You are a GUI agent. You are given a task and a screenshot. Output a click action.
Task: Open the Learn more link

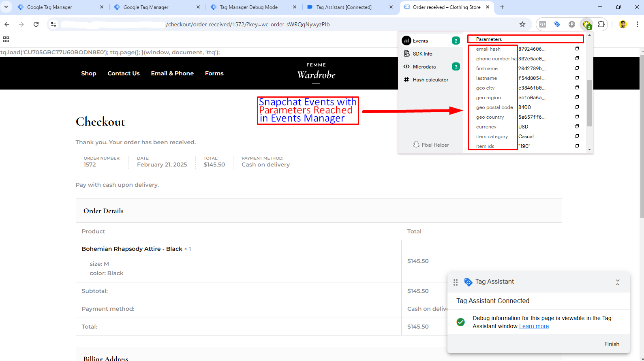click(x=534, y=326)
